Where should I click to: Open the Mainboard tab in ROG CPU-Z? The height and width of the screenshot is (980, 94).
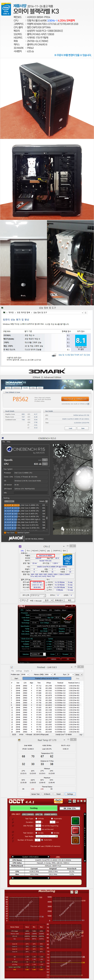36,610
